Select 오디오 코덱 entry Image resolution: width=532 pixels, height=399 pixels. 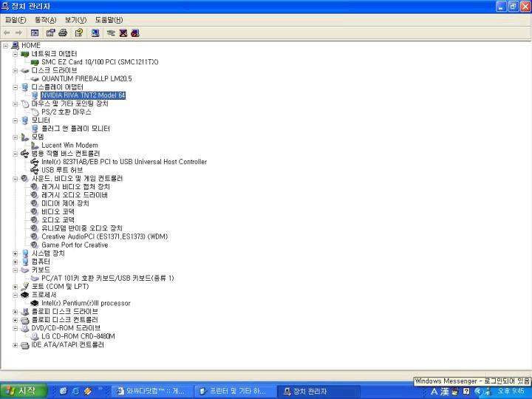pyautogui.click(x=58, y=220)
